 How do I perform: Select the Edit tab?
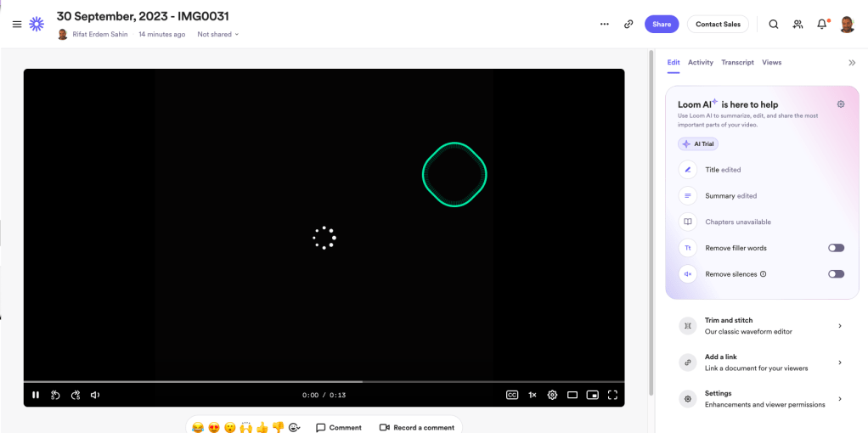[x=674, y=63]
